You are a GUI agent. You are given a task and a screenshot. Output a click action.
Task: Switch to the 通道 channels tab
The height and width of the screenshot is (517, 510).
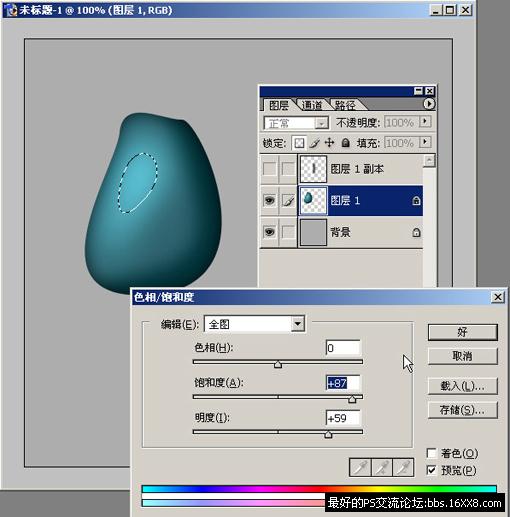(312, 105)
